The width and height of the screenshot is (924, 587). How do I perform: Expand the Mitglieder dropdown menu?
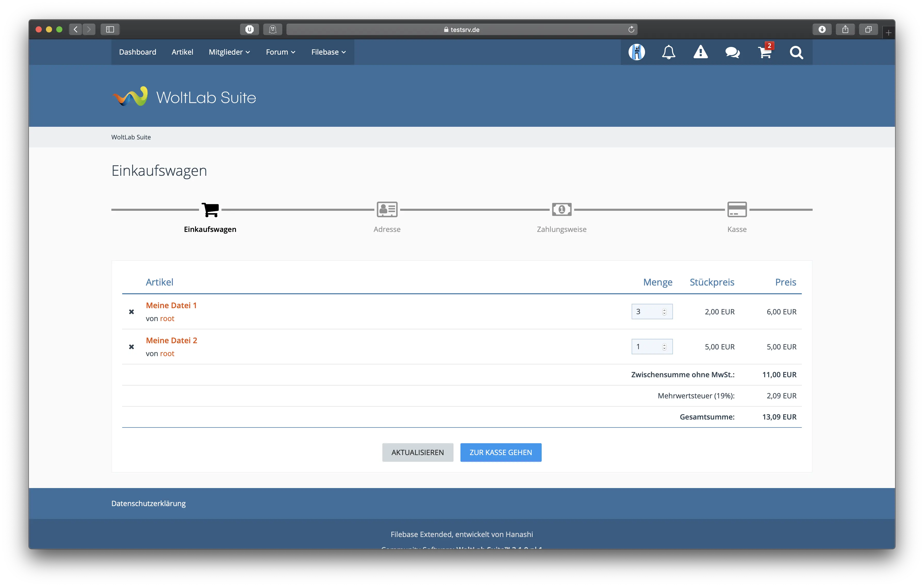pos(229,52)
